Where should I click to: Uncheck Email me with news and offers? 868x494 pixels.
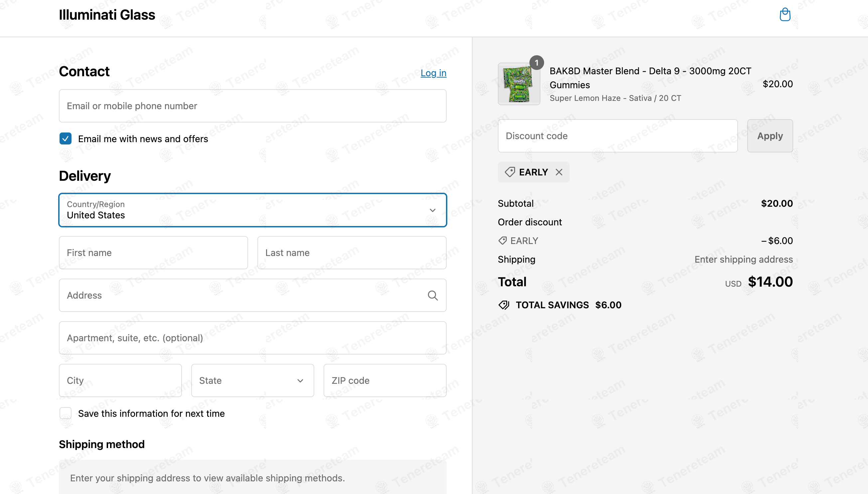pyautogui.click(x=66, y=139)
